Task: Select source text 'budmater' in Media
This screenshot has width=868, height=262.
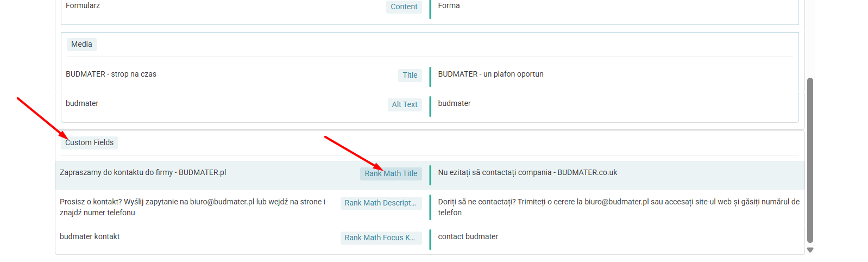Action: point(82,103)
